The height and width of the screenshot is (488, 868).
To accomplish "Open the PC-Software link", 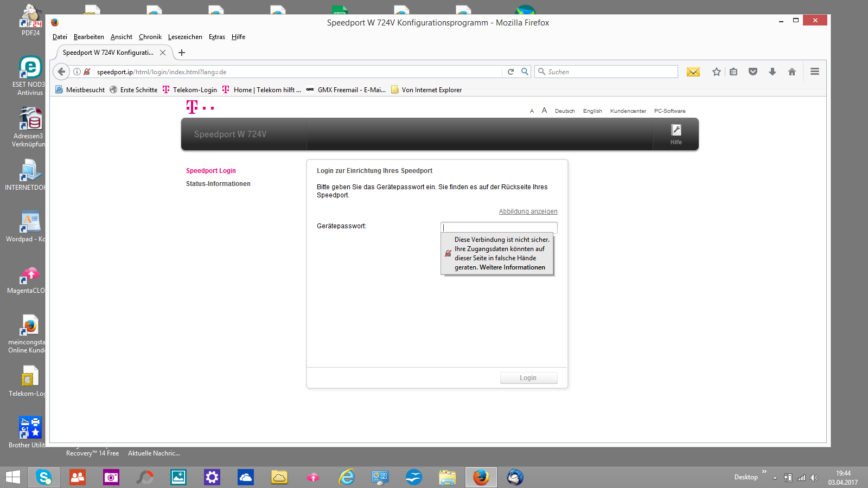I will coord(670,111).
